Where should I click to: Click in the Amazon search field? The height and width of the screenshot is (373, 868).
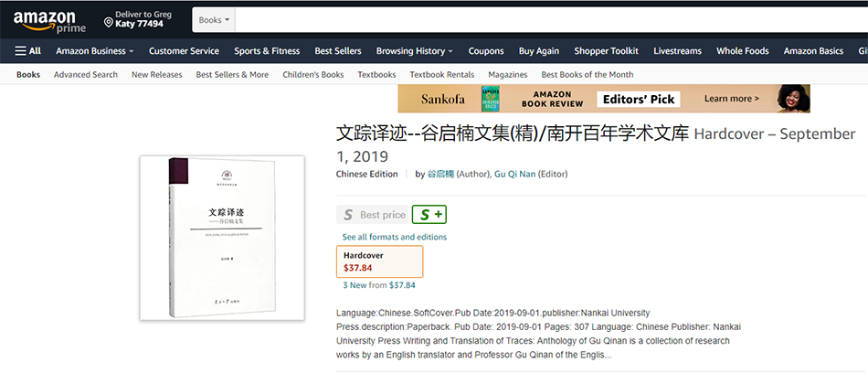pos(551,20)
